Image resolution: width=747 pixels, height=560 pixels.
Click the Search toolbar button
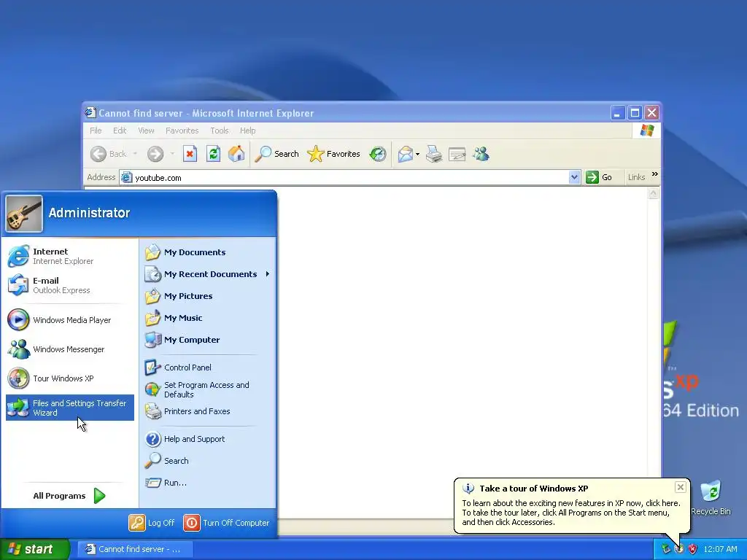click(276, 154)
